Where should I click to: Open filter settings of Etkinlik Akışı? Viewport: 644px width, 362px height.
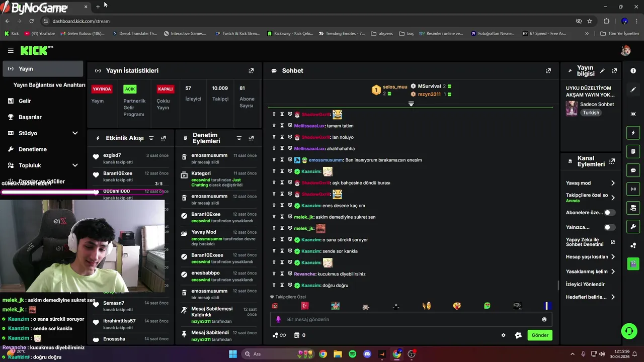[151, 138]
